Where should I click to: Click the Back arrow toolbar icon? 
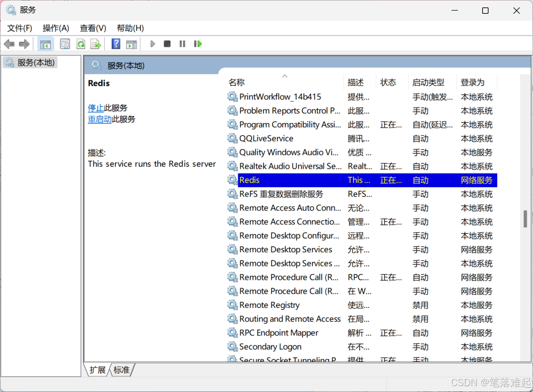click(x=9, y=44)
